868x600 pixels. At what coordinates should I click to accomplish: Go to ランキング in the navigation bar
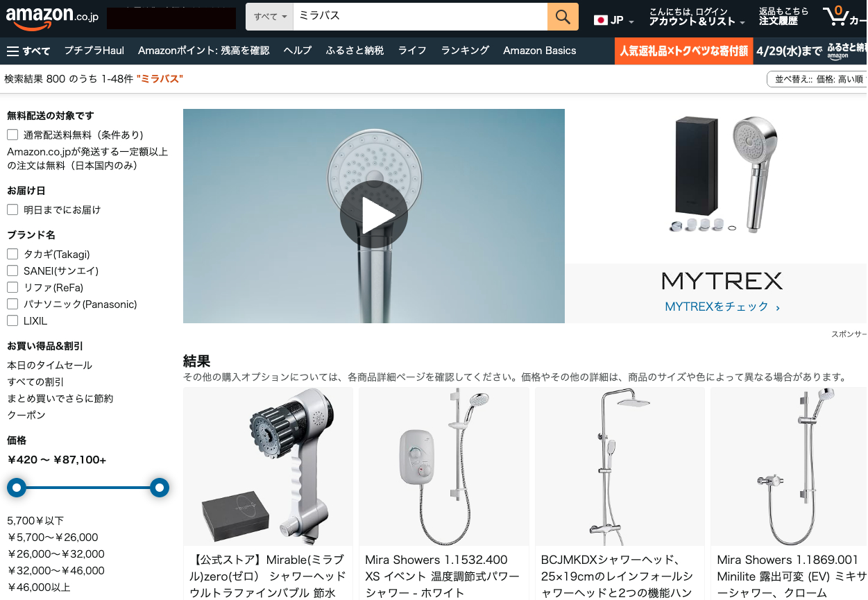(465, 51)
